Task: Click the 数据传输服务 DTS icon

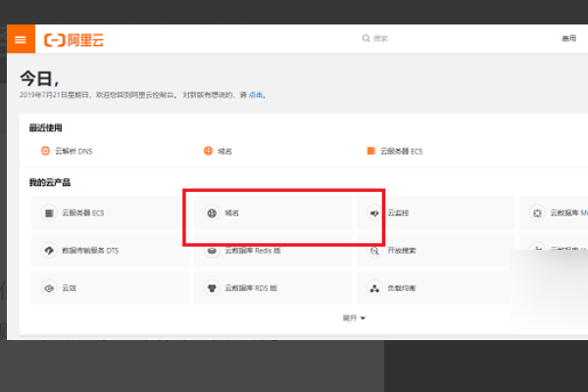Action: click(49, 251)
